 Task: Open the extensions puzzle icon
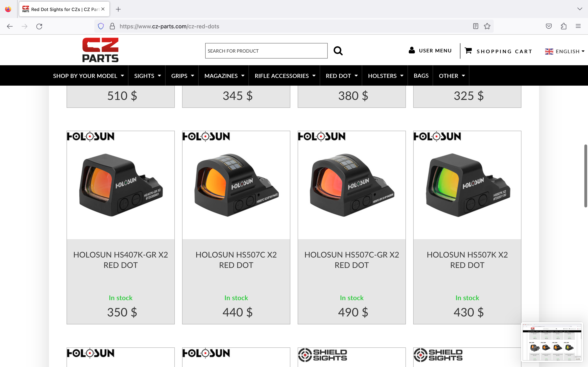563,26
